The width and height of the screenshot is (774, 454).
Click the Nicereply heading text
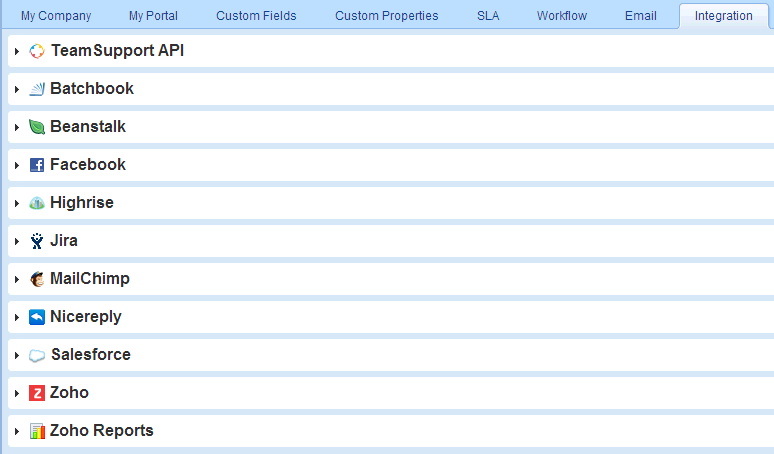click(x=86, y=317)
